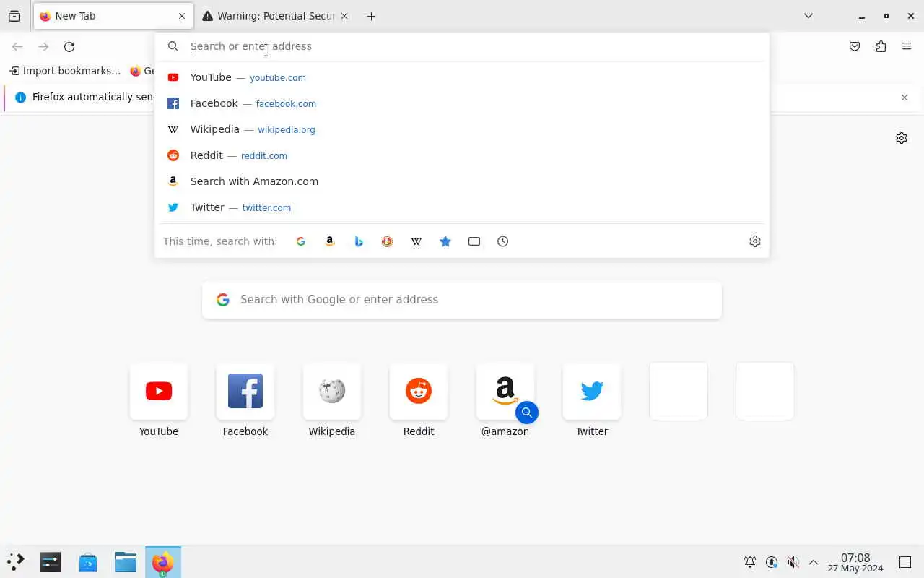
Task: Click the muted volume tray icon
Action: click(x=793, y=562)
